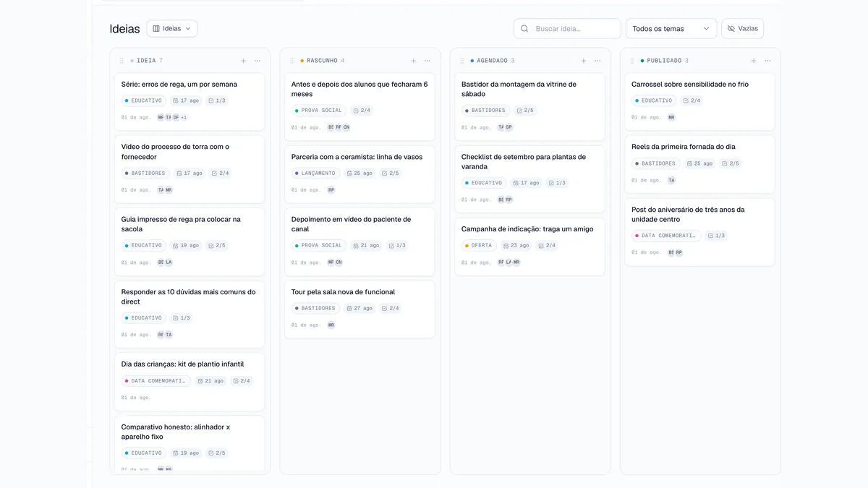Open the Rascunho column more options

(427, 61)
